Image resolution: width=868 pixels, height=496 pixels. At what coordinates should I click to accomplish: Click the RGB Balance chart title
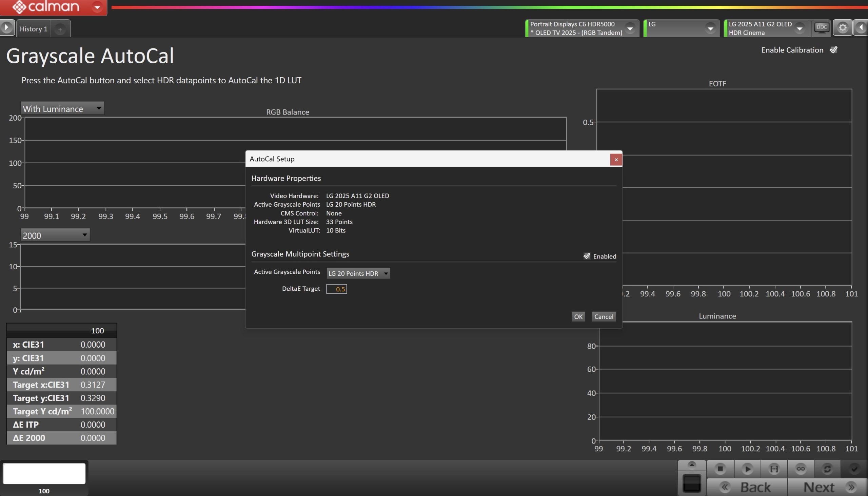pos(288,112)
